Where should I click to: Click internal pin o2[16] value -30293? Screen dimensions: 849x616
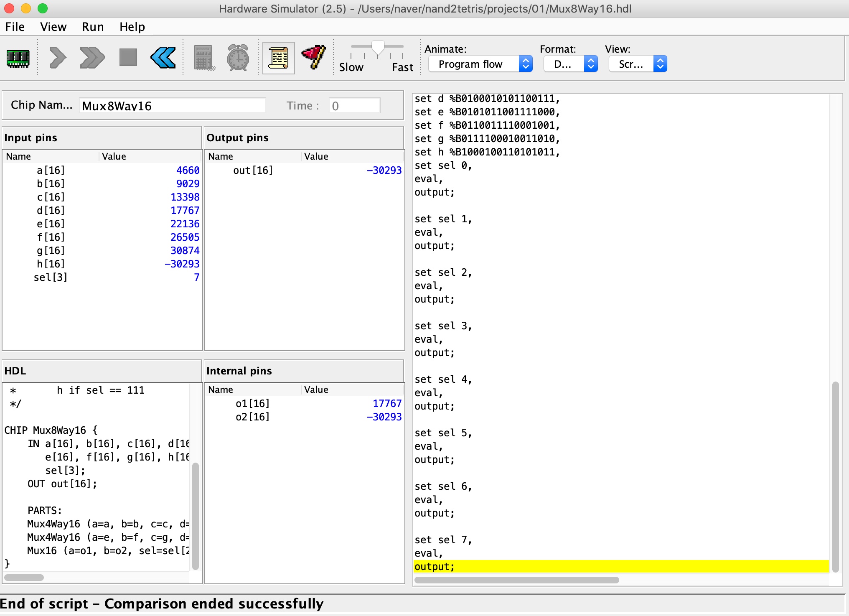click(x=384, y=417)
